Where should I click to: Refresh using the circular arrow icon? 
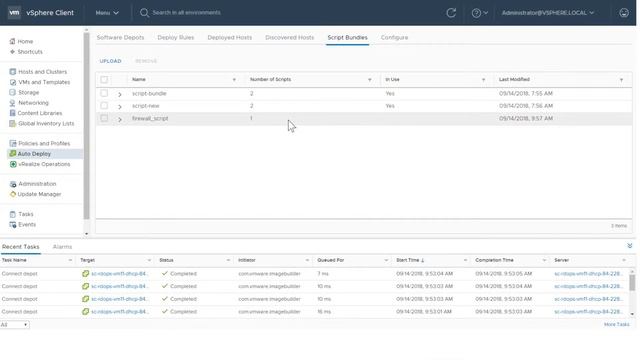pos(451,13)
